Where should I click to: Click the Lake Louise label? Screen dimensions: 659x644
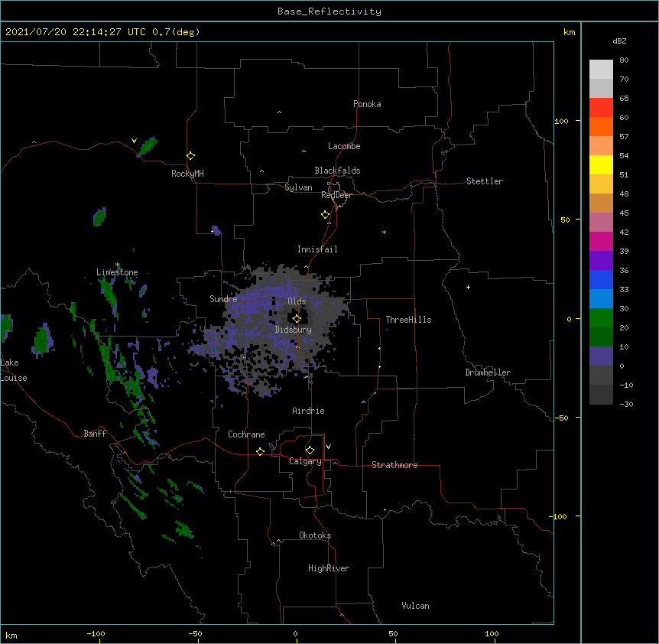point(14,370)
